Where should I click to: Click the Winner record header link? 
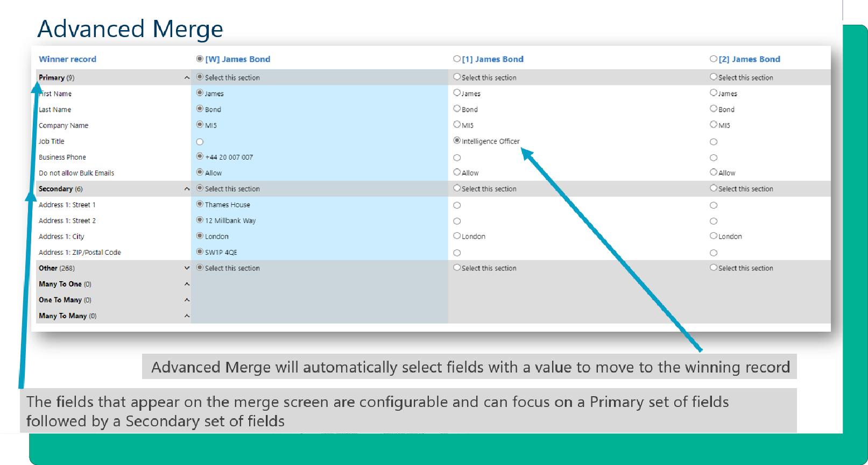(x=67, y=59)
